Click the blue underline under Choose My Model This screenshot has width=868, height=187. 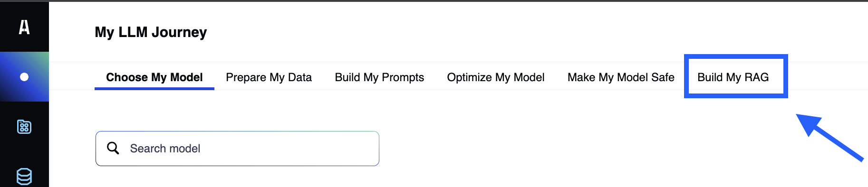(x=154, y=88)
